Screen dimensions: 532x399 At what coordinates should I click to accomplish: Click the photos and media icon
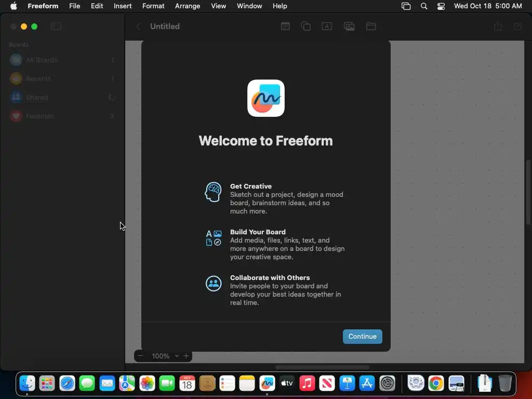[349, 26]
